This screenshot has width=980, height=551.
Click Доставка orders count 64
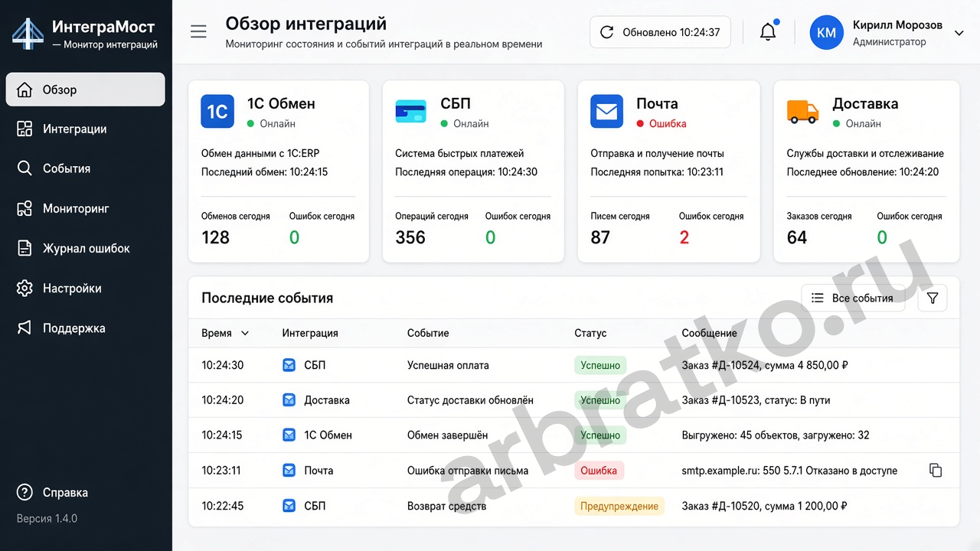coord(797,237)
